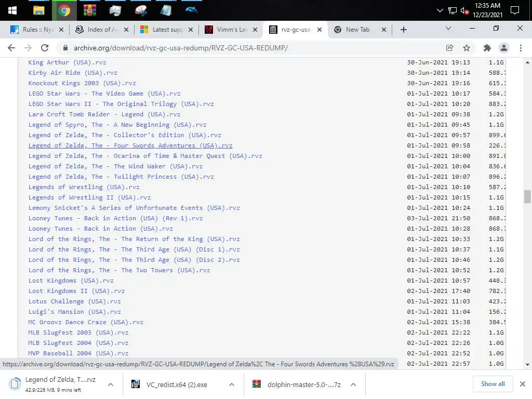Screen dimensions: 532x399
Task: Reload the archive.org page
Action: tap(45, 48)
